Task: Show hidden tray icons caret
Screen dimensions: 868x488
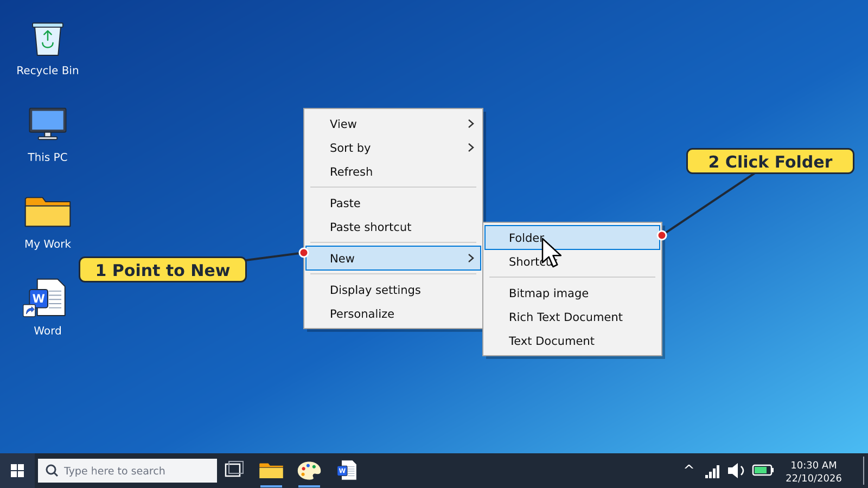Action: click(689, 467)
